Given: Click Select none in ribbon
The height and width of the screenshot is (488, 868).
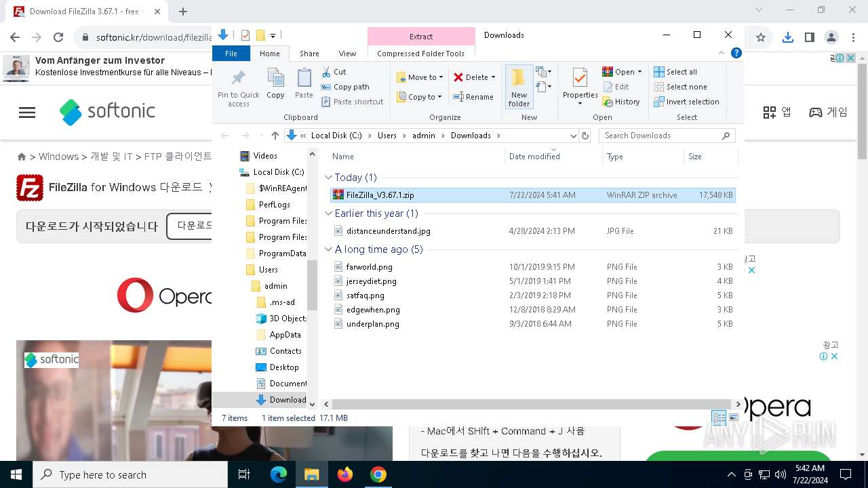Looking at the screenshot, I should coord(680,87).
